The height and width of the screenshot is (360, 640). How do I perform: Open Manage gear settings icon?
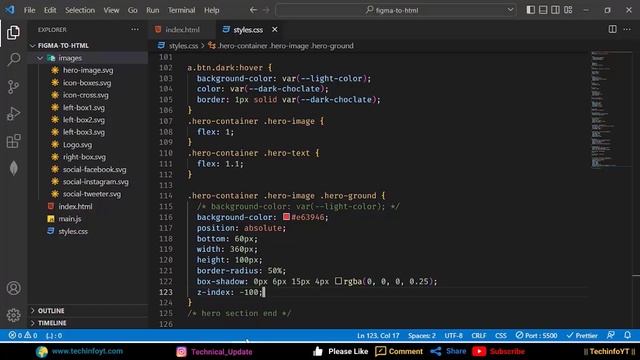pos(13,315)
